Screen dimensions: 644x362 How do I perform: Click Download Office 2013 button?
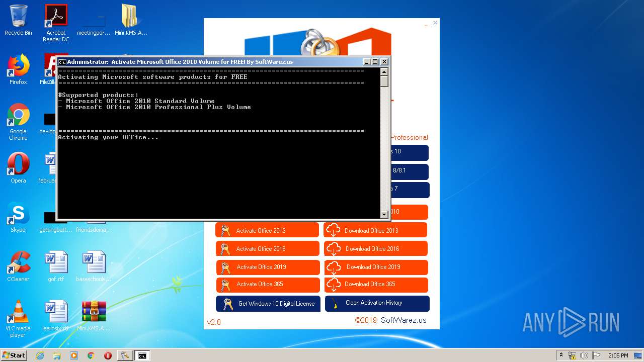point(375,230)
